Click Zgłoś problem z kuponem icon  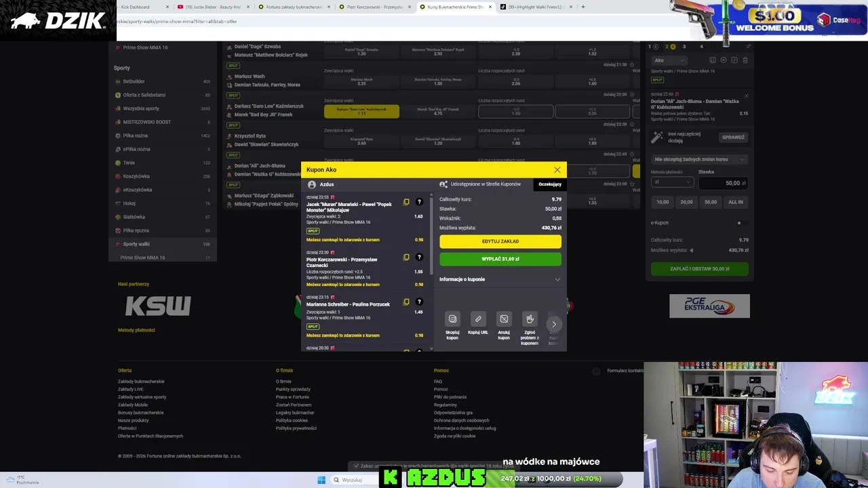530,319
